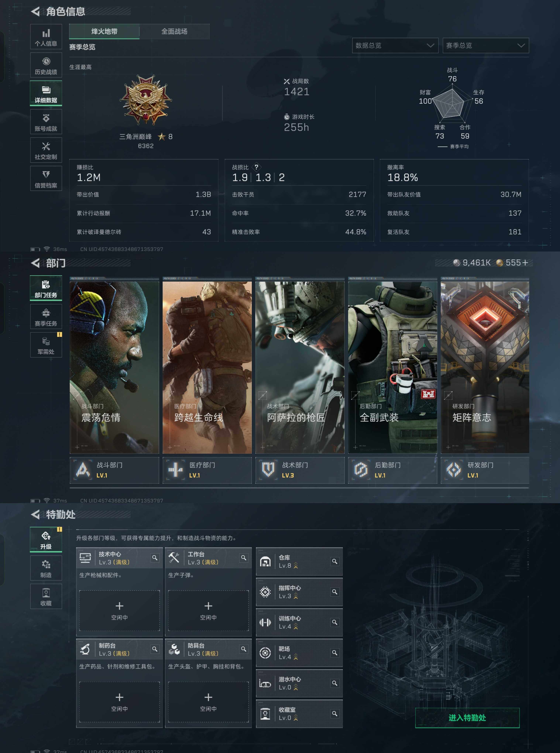The image size is (560, 753).
Task: Expand the 赛季总览 dropdown
Action: [x=485, y=45]
